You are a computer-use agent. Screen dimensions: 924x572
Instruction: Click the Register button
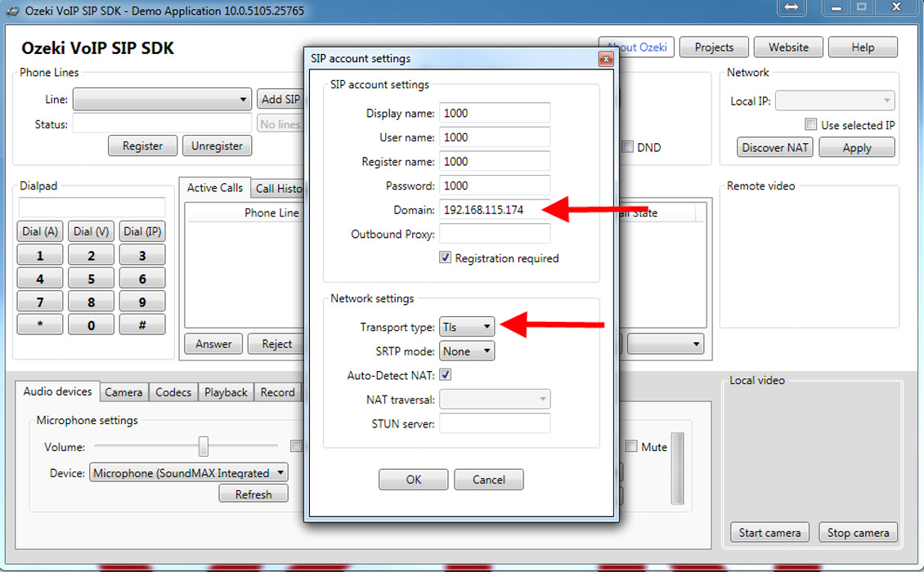(x=142, y=145)
